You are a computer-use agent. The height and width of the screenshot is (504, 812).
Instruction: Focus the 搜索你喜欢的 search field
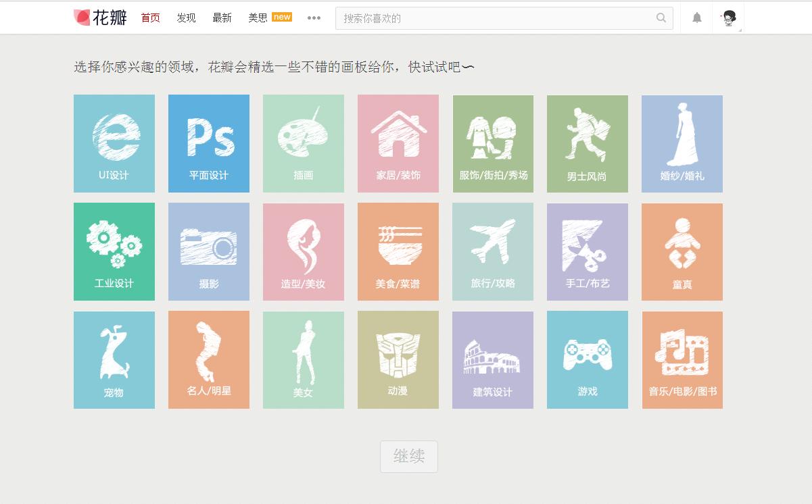coord(494,18)
